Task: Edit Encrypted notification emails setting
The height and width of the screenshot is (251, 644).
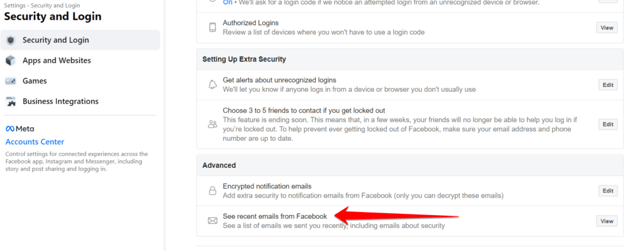Action: pyautogui.click(x=608, y=191)
